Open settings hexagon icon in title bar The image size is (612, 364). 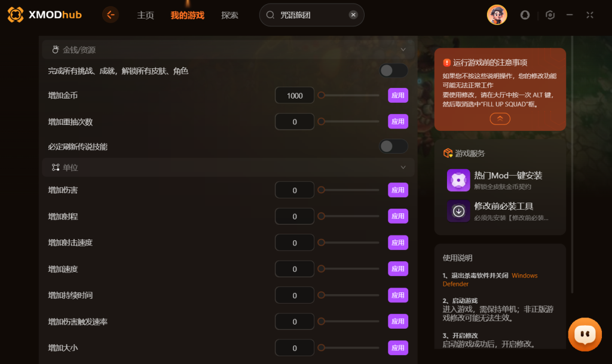coord(550,15)
